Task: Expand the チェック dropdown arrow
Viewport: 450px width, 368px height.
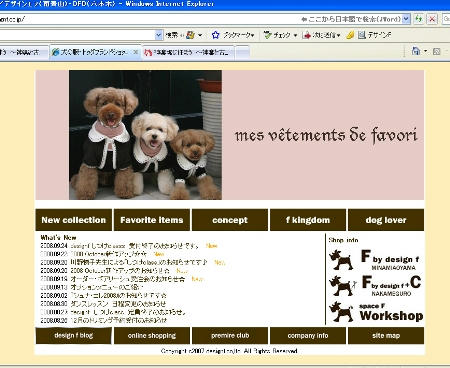Action: point(295,35)
